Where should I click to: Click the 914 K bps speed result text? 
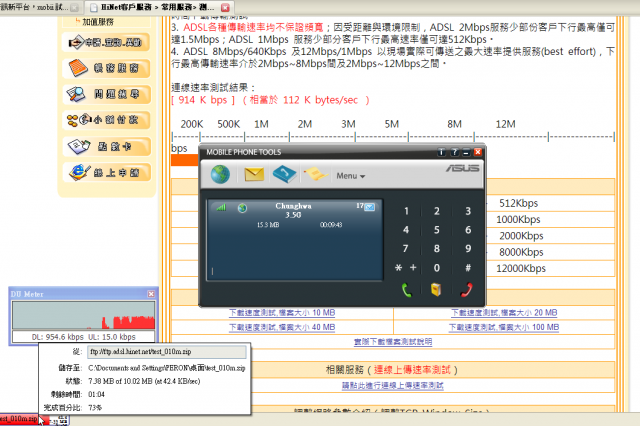click(203, 100)
